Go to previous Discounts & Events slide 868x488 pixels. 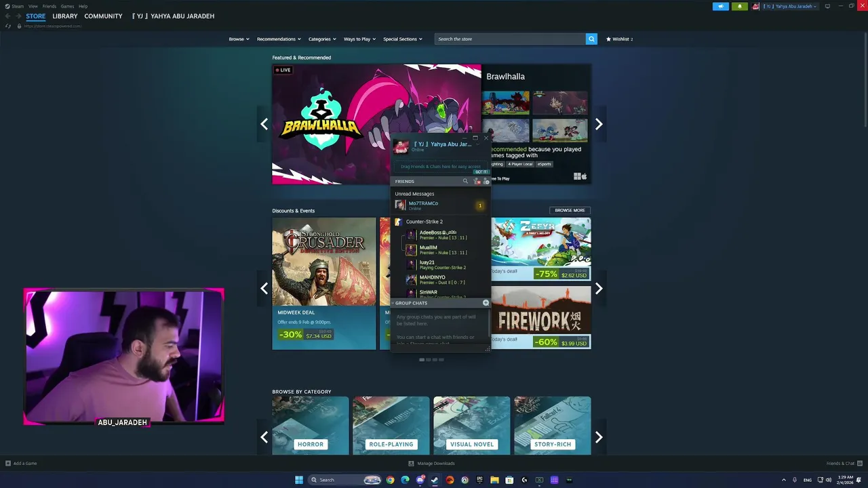click(x=264, y=289)
